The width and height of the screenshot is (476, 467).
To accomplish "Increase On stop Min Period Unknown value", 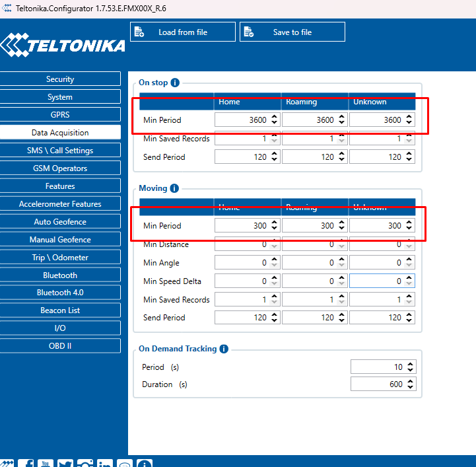I will 409,117.
